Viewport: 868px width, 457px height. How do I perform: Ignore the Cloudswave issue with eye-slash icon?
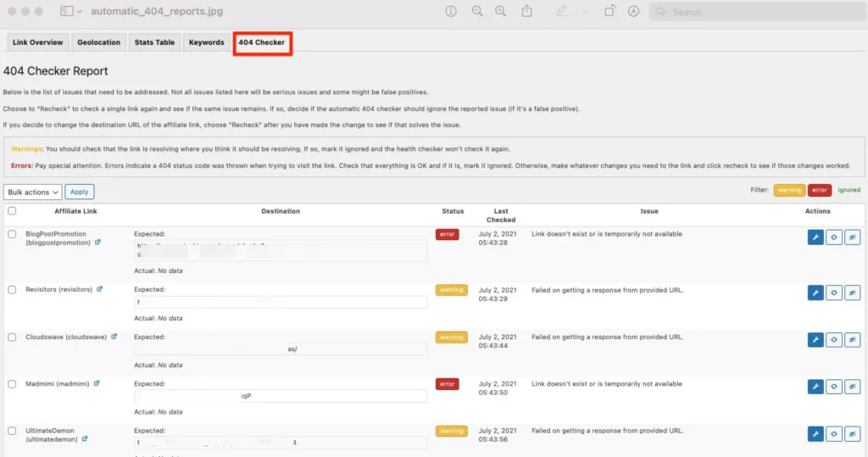tap(853, 341)
